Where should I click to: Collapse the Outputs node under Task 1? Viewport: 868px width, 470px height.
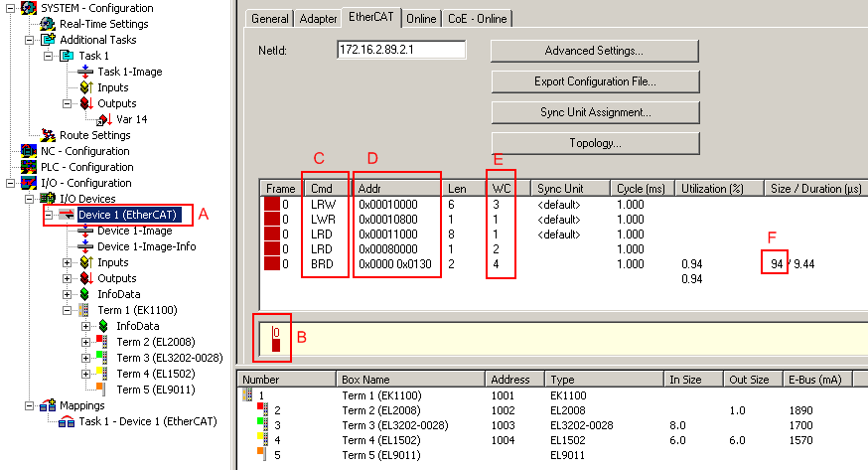pos(67,103)
